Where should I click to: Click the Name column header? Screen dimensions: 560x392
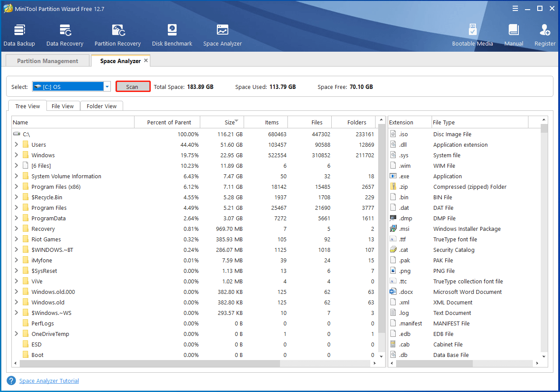(73, 123)
